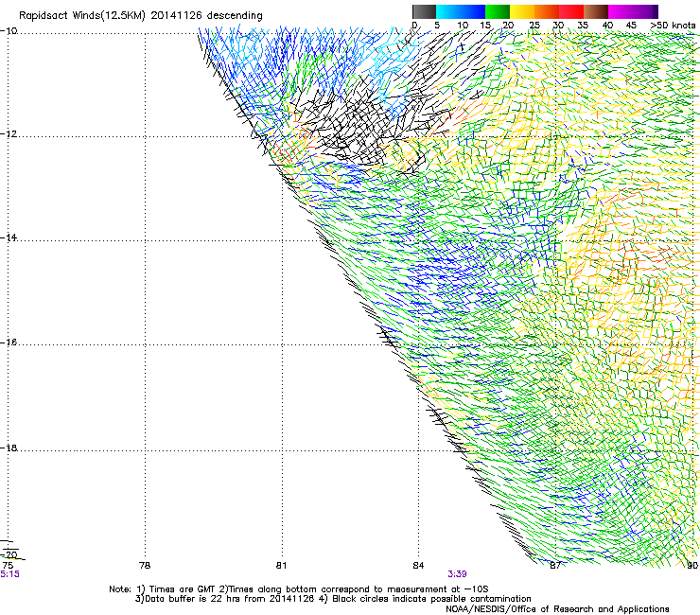The height and width of the screenshot is (615, 700).
Task: Click the red 30-35 knots legend swatch
Action: pos(571,11)
